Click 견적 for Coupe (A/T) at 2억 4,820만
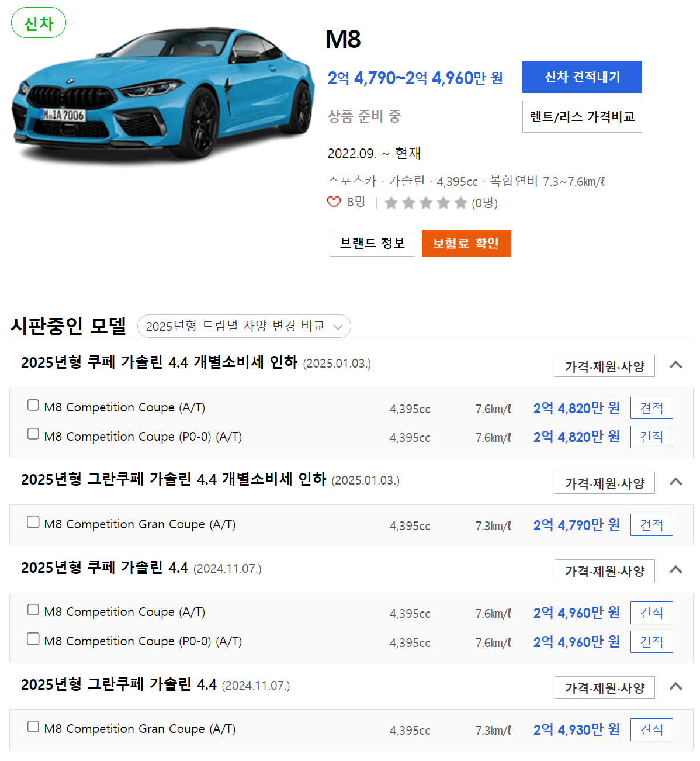This screenshot has height=761, width=700. click(x=652, y=408)
